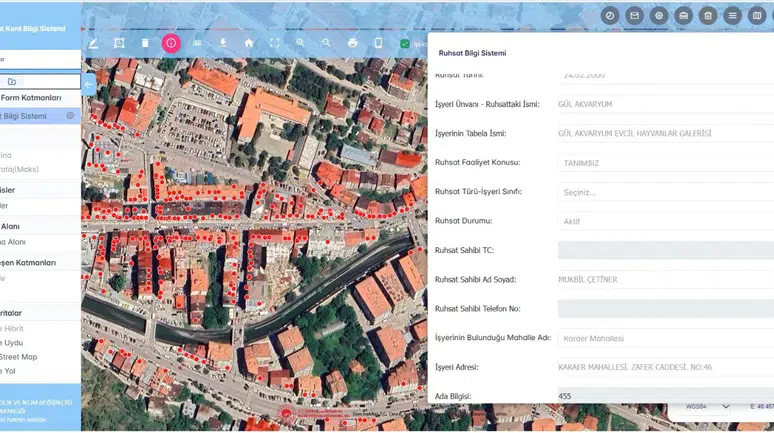Viewport: 774px width, 433px height.
Task: Select the Street Map basemap option
Action: (x=19, y=356)
